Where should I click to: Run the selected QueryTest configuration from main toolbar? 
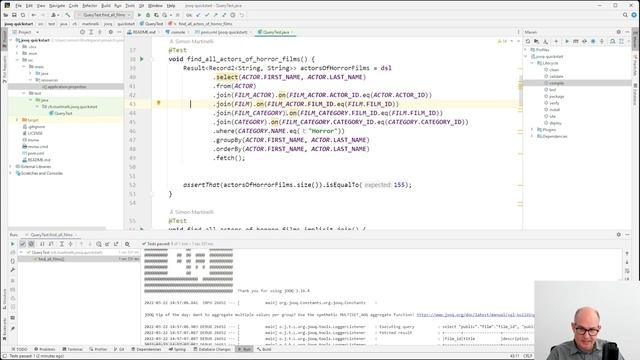140,15
